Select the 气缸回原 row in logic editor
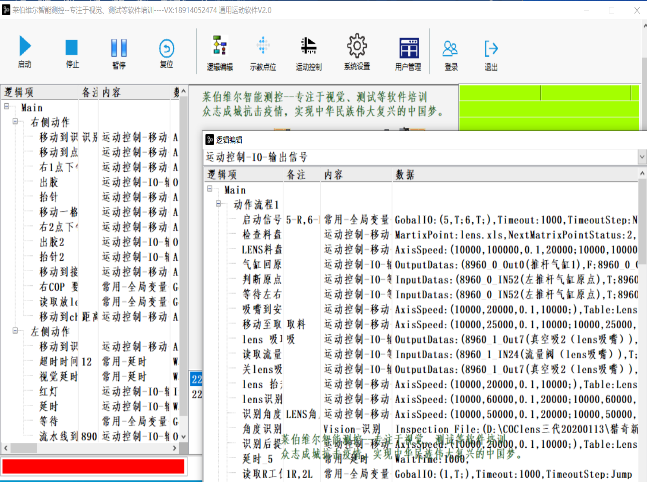Image resolution: width=647 pixels, height=482 pixels. point(263,264)
